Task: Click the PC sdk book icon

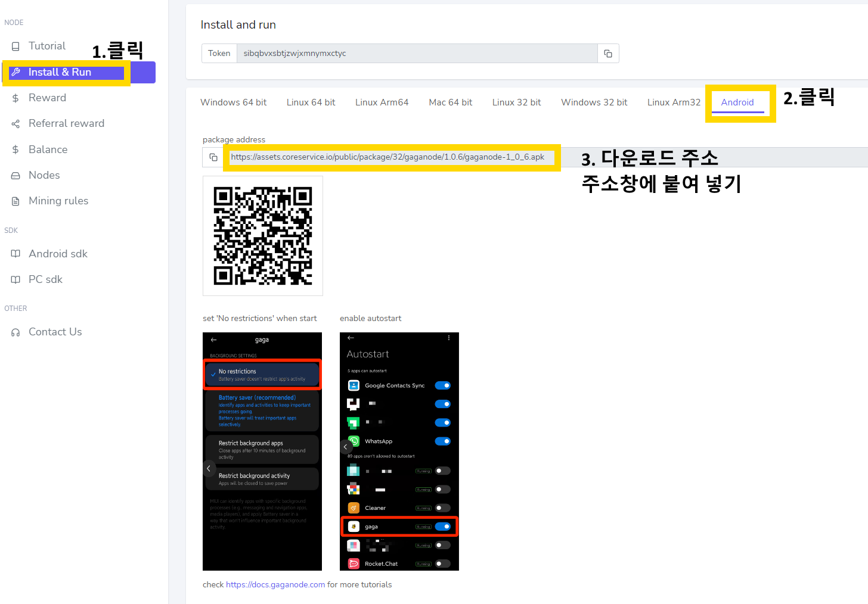Action: [15, 279]
